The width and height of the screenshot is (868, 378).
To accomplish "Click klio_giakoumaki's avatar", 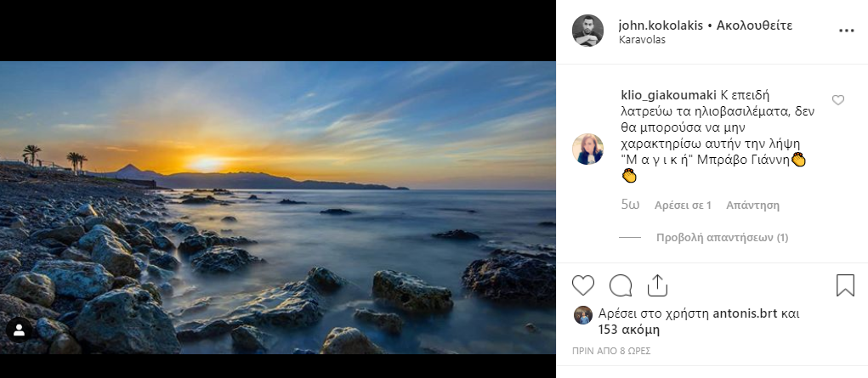I will 587,149.
